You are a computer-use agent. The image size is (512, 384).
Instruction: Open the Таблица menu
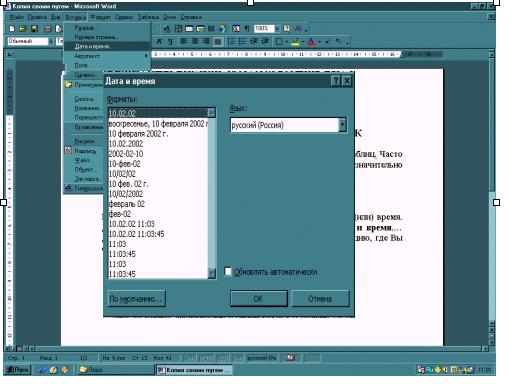[x=148, y=17]
